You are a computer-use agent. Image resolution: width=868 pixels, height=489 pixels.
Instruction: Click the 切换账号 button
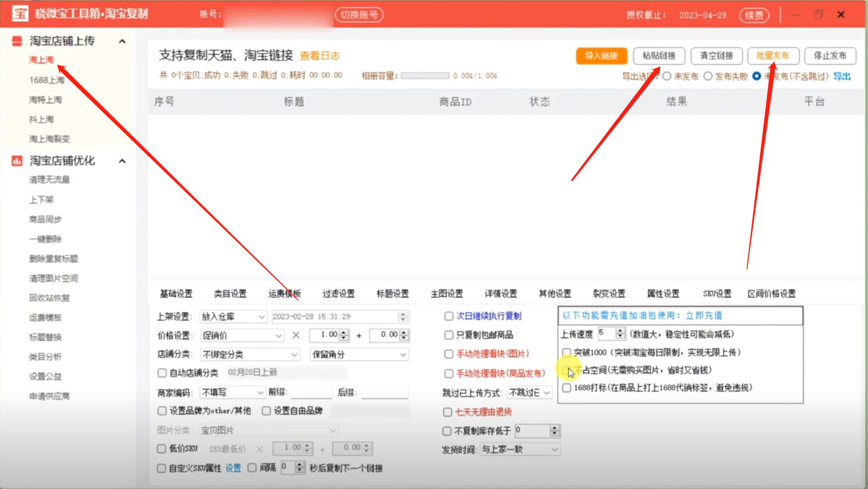coord(359,15)
